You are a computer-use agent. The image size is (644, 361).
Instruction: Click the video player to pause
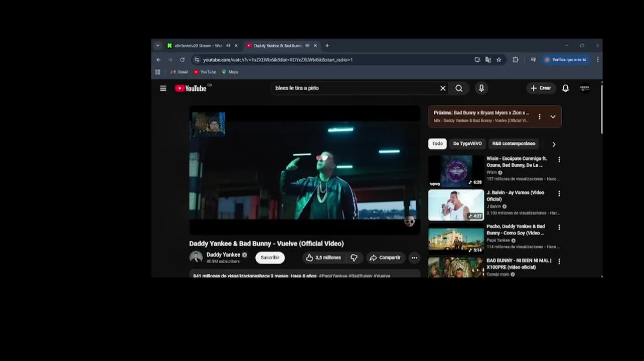(x=305, y=170)
